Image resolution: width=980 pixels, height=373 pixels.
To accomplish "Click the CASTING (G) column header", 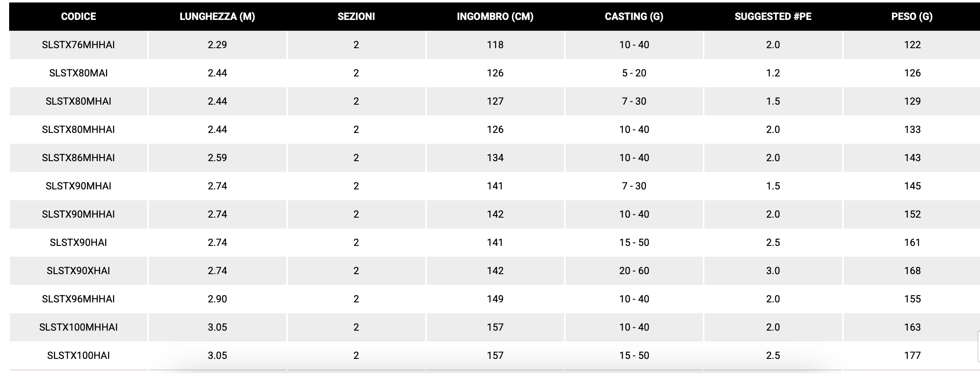I will 634,17.
